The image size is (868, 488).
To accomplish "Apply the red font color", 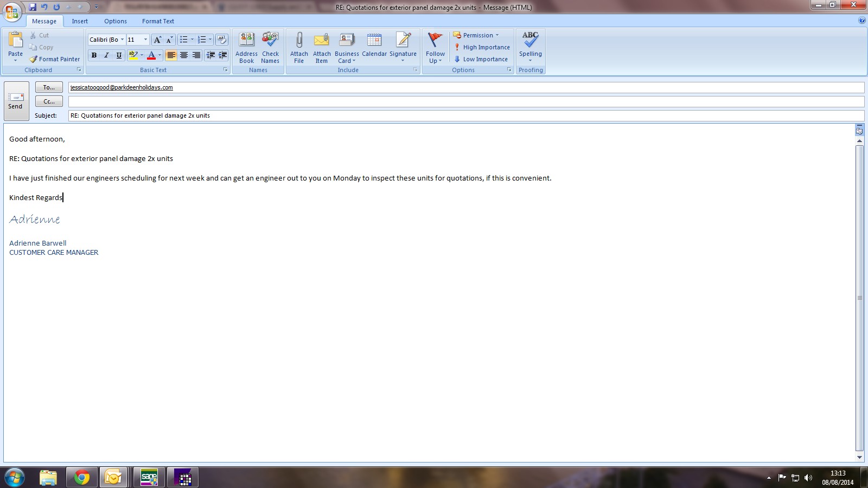I will point(151,55).
